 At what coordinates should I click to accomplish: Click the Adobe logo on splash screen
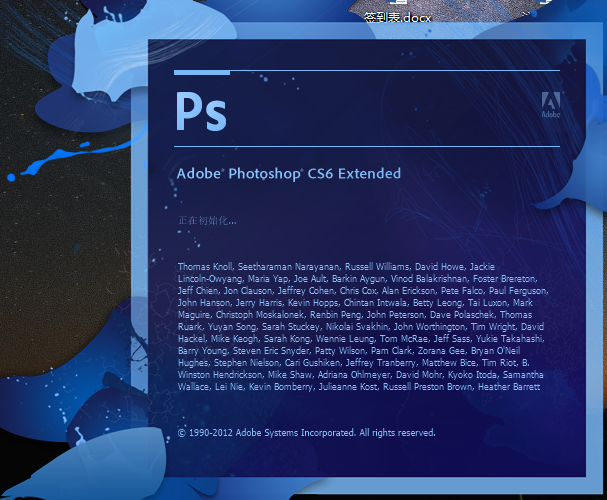pyautogui.click(x=550, y=105)
